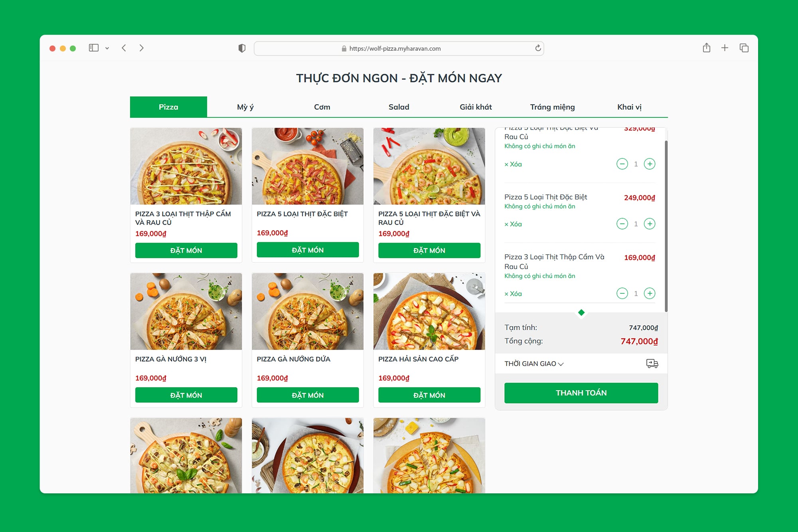Click delivery truck icon in cart
Screen dimensions: 798x532
(x=652, y=364)
